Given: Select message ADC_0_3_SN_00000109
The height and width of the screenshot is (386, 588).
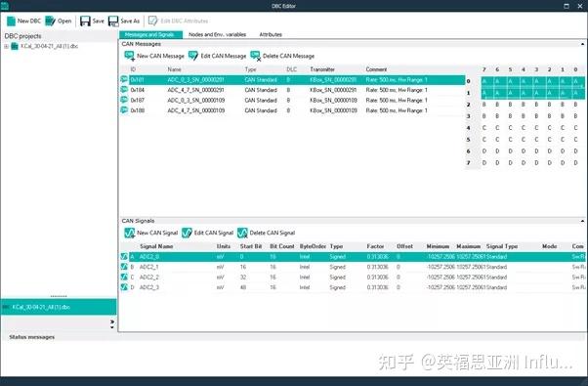Looking at the screenshot, I should (x=195, y=100).
